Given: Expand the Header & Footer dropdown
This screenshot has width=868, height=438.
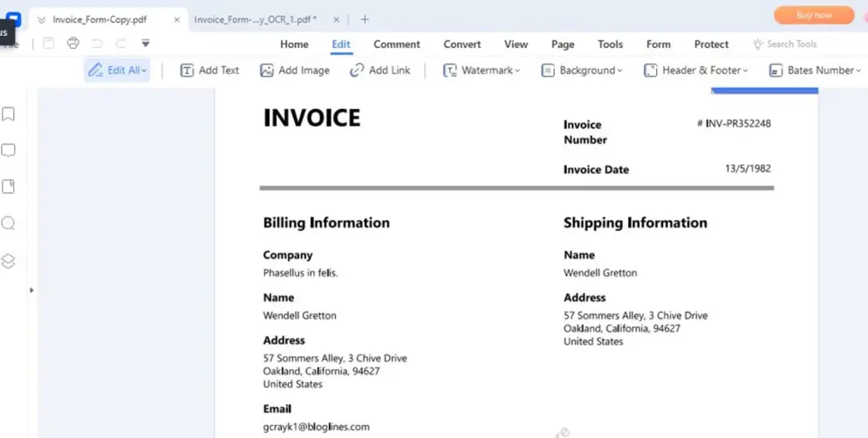Looking at the screenshot, I should click(x=696, y=71).
